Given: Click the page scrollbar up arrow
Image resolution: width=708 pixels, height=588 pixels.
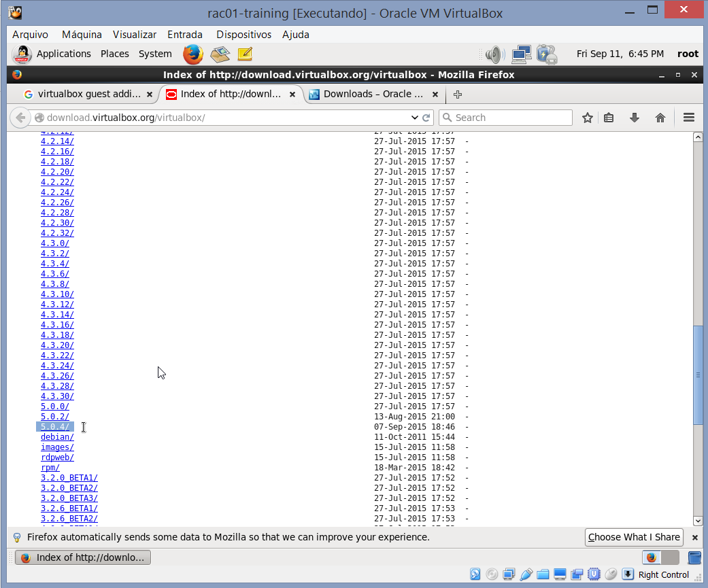Looking at the screenshot, I should pos(698,137).
